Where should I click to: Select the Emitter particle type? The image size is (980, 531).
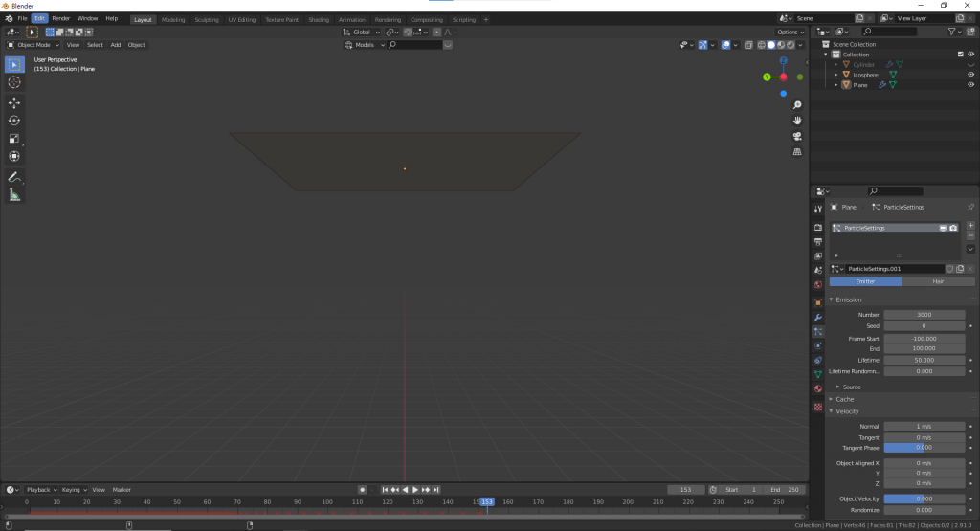(x=865, y=281)
